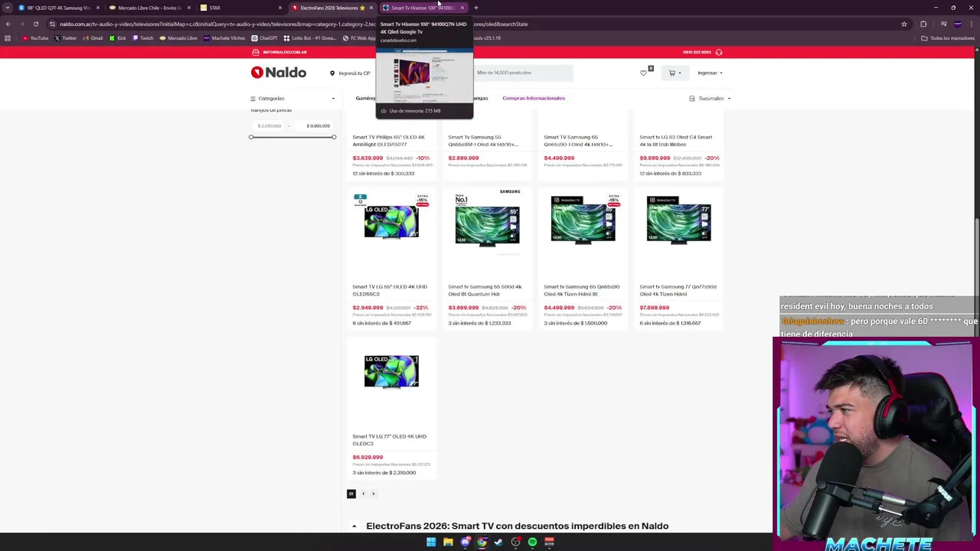Open the Gaming menu item

pos(365,98)
